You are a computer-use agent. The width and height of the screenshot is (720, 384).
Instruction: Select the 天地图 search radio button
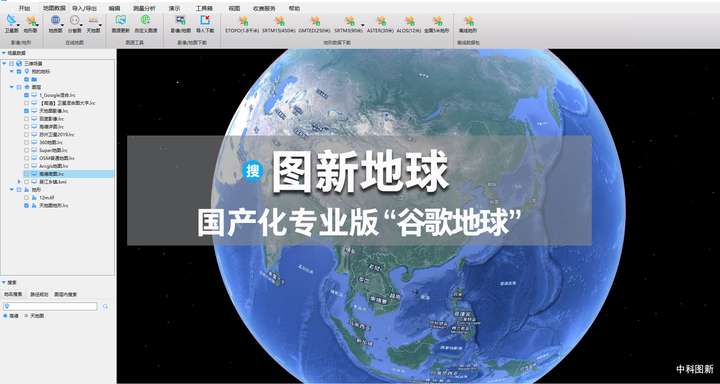(26, 316)
